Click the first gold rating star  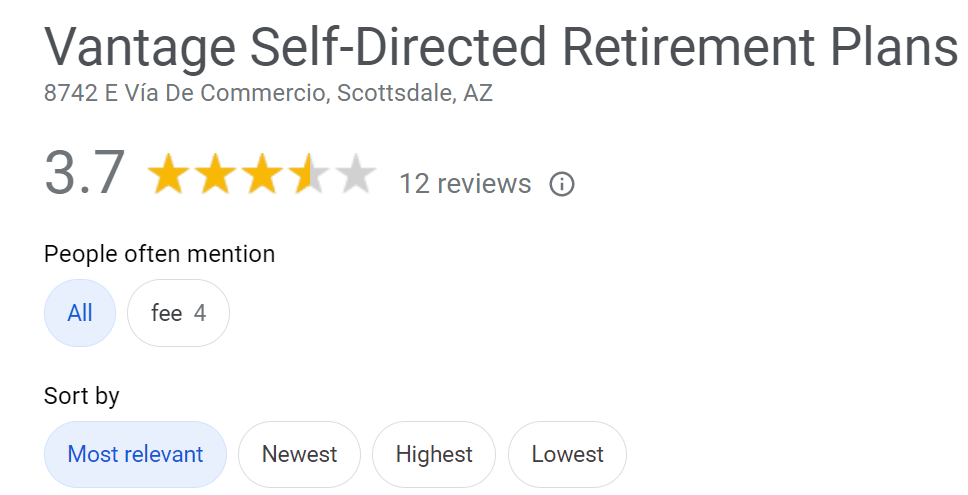(x=168, y=174)
